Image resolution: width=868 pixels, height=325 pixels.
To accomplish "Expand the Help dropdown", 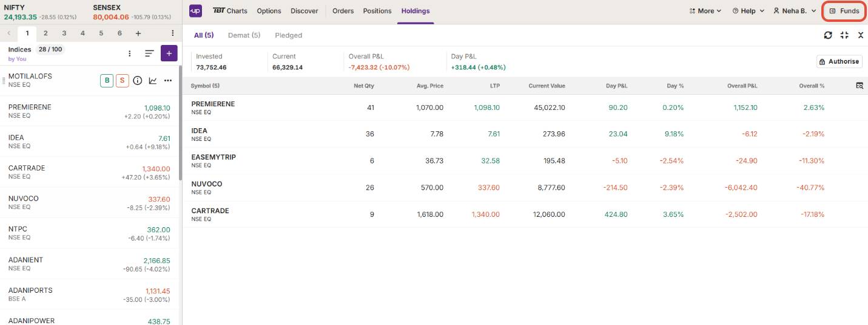I will (x=748, y=11).
